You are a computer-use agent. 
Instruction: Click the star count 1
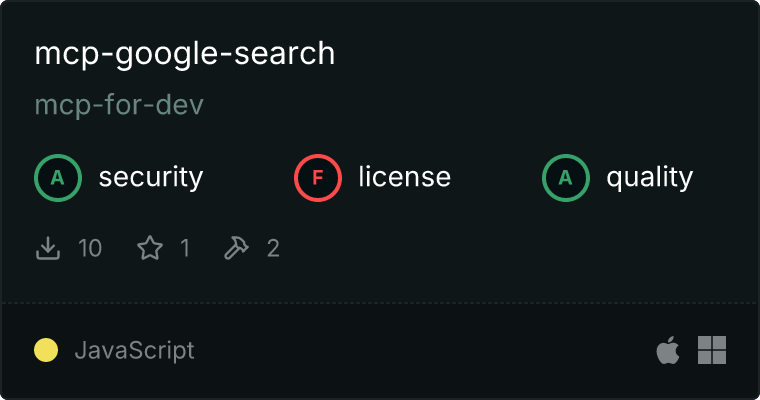pos(185,248)
